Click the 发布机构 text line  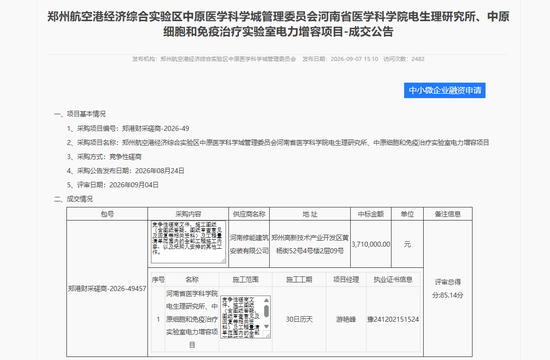[x=214, y=59]
